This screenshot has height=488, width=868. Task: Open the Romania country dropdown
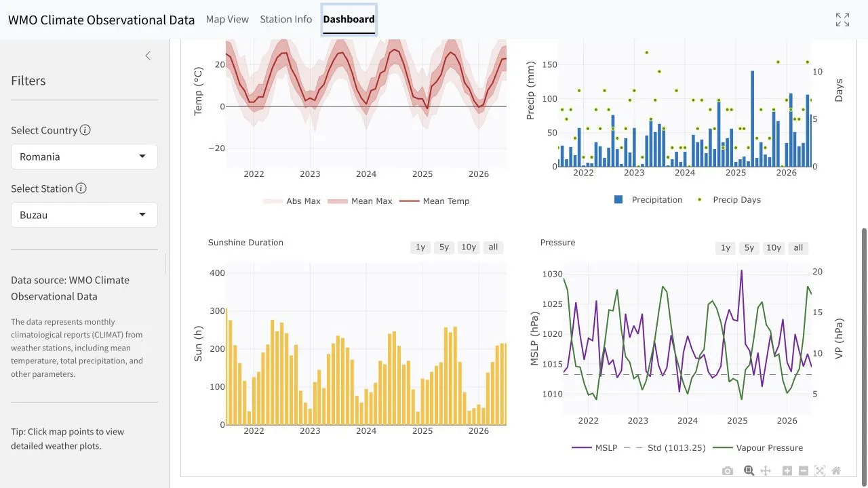tap(84, 157)
